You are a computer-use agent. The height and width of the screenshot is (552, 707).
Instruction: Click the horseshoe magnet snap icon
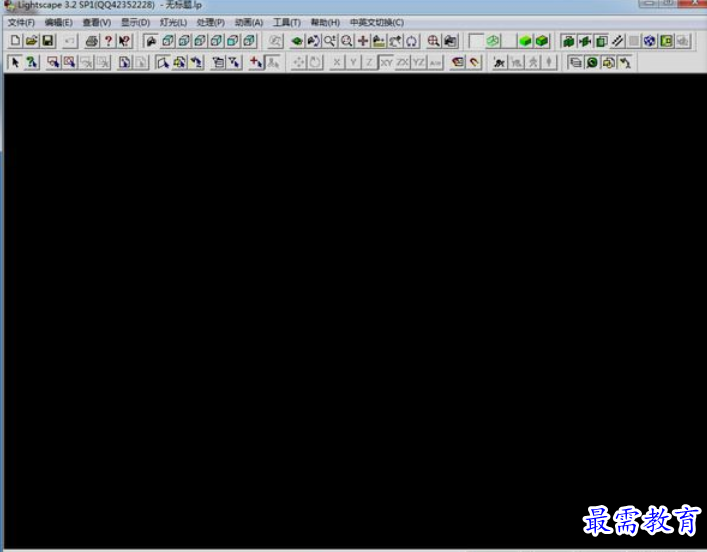[474, 62]
